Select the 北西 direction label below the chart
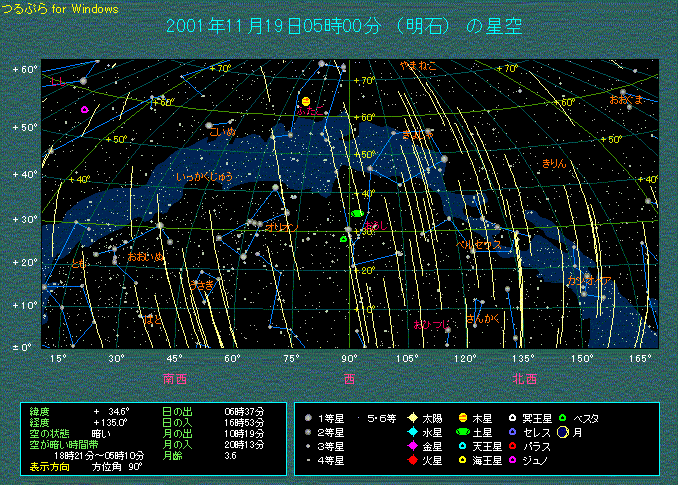The height and width of the screenshot is (485, 678). [525, 379]
